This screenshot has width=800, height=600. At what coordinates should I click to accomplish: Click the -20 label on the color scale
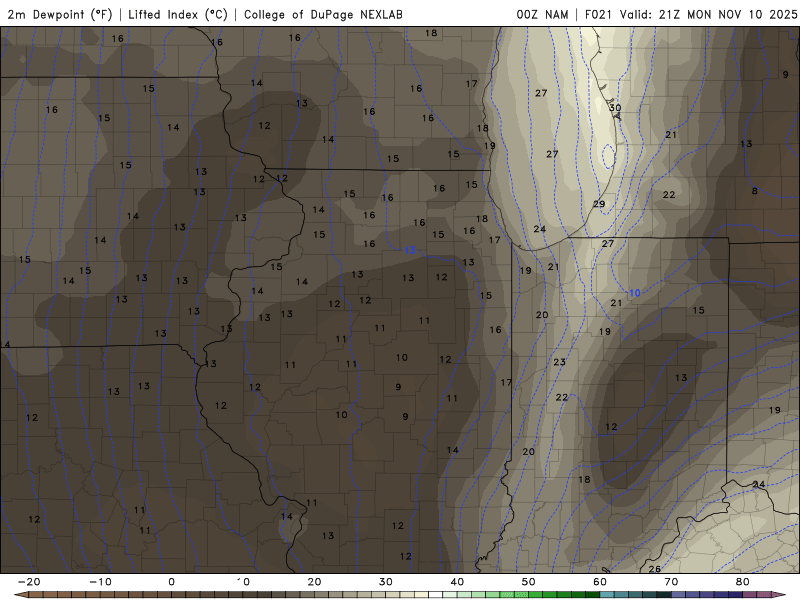[x=29, y=582]
